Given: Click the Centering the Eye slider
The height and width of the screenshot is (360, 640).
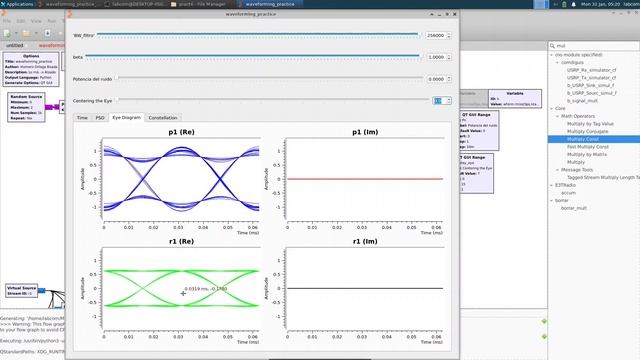Looking at the screenshot, I should [x=271, y=100].
